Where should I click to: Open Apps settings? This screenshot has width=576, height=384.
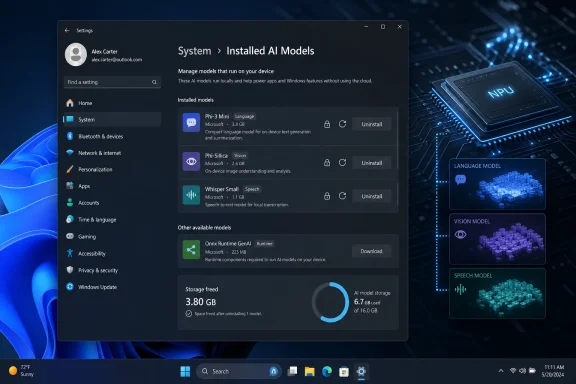coord(112,186)
